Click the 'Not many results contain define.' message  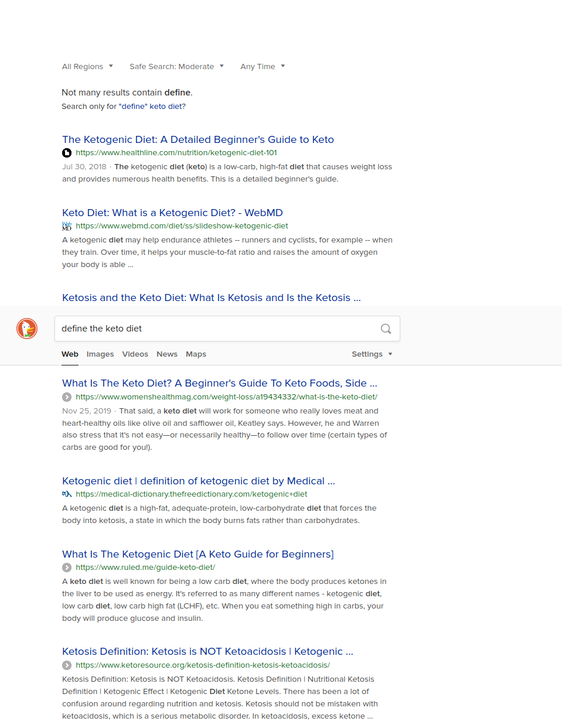[127, 93]
